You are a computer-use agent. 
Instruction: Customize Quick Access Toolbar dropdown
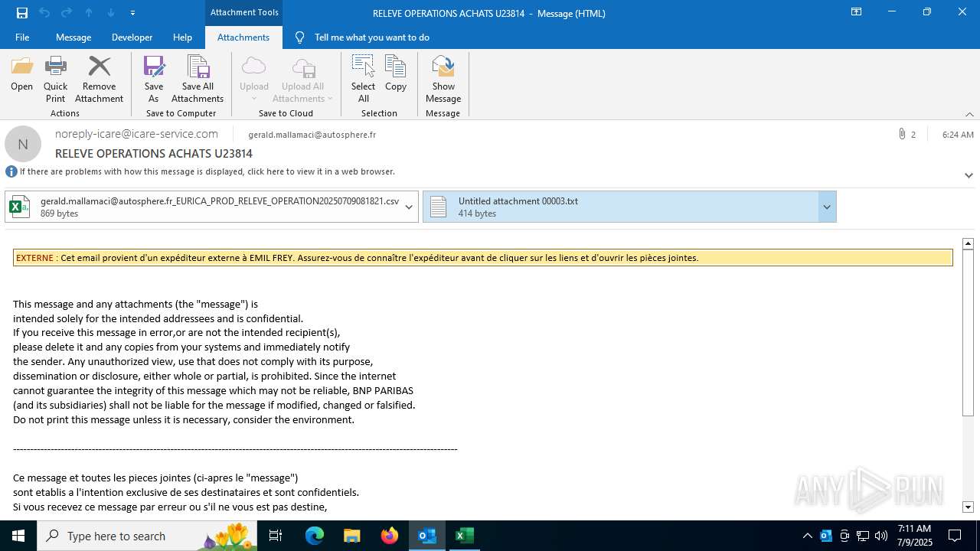[133, 13]
